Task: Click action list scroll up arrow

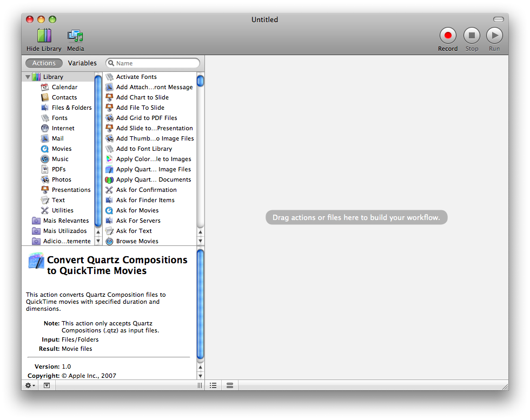Action: pyautogui.click(x=201, y=232)
